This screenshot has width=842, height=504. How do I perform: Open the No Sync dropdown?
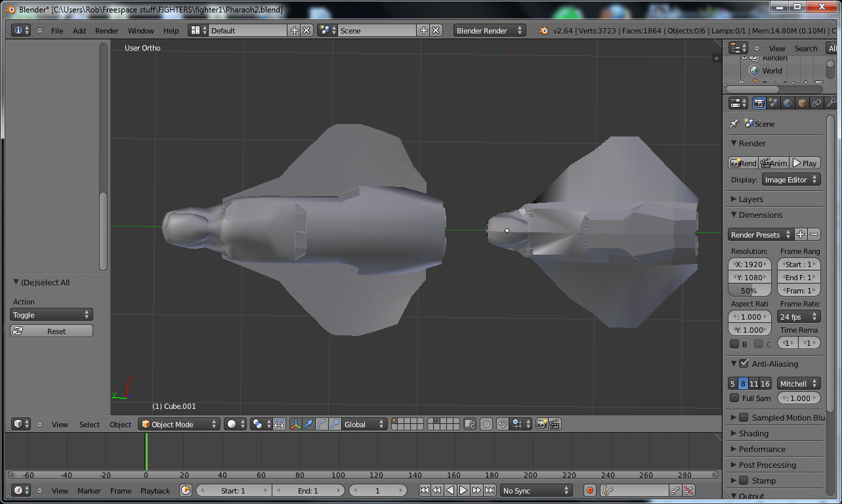pyautogui.click(x=536, y=490)
